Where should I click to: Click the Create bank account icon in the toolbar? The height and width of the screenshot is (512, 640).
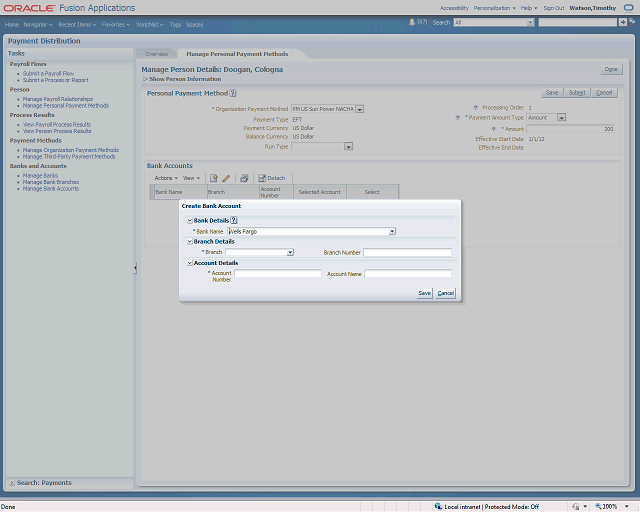pos(213,178)
